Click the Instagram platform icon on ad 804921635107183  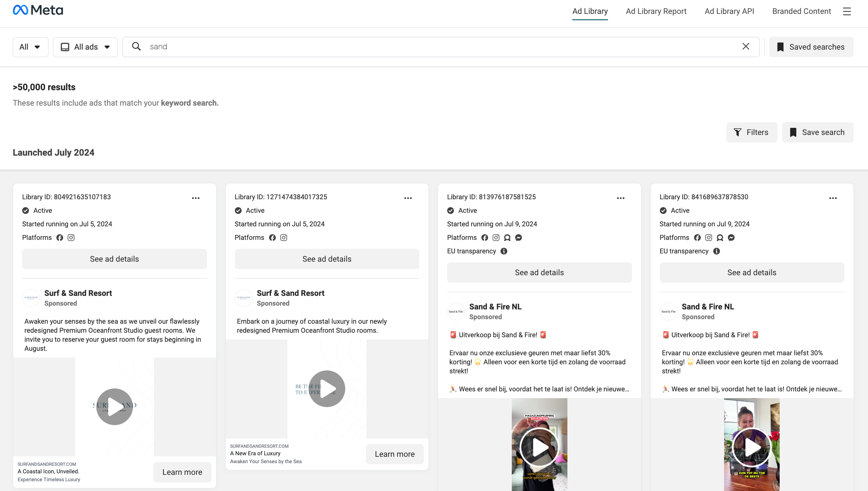pos(71,238)
